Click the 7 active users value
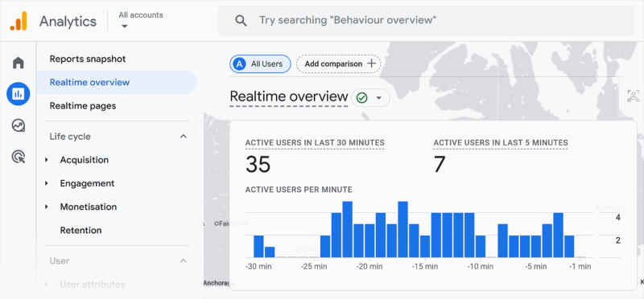This screenshot has width=644, height=299. tap(439, 165)
